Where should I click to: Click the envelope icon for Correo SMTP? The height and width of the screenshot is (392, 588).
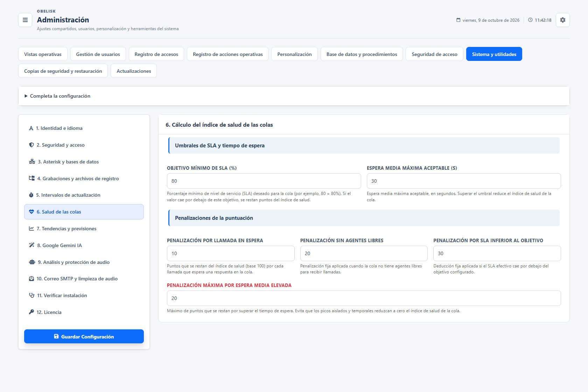tap(31, 279)
